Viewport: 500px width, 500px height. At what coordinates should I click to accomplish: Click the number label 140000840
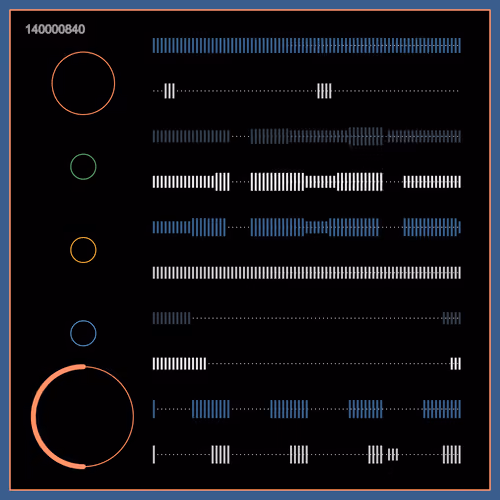click(x=55, y=29)
